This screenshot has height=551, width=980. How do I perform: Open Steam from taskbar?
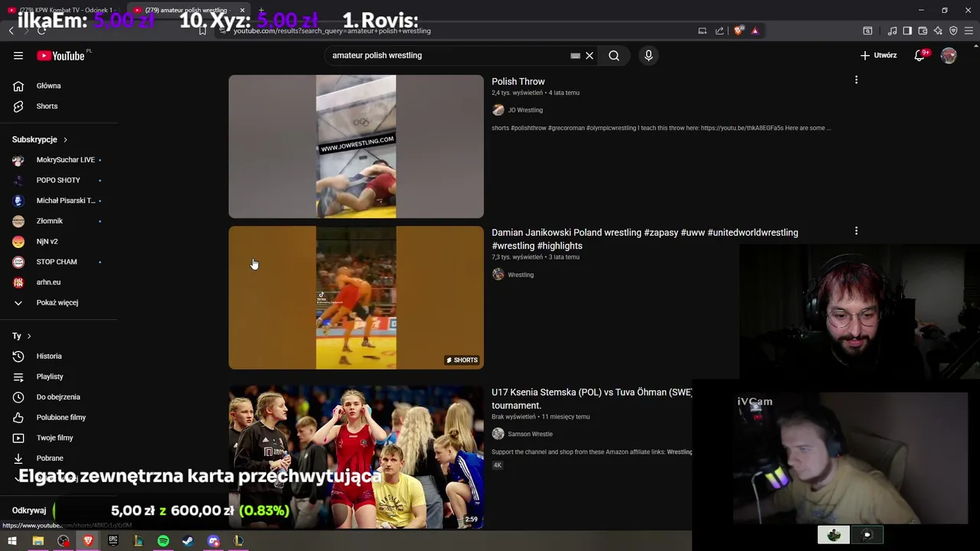[188, 541]
